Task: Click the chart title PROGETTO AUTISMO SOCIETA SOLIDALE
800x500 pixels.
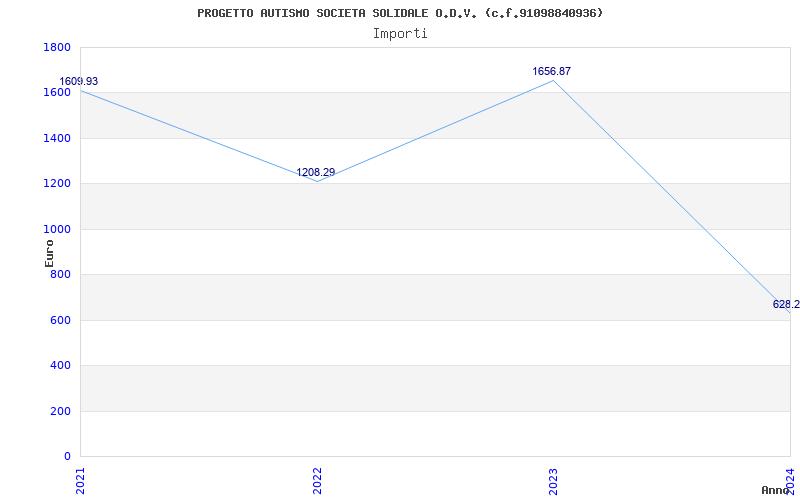Action: (400, 13)
